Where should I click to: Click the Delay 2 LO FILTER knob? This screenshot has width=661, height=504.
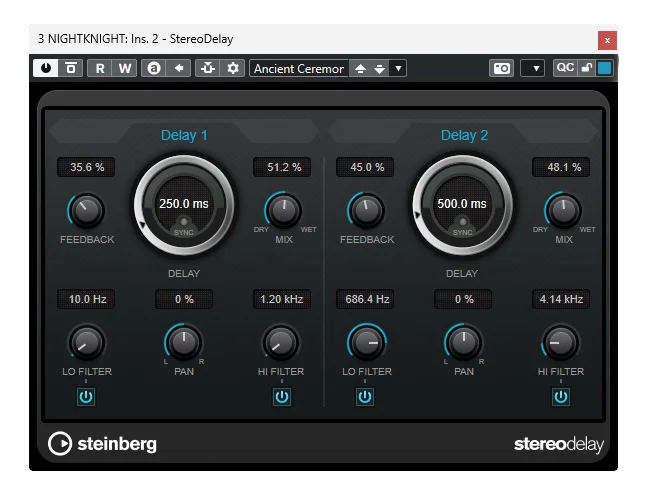366,342
